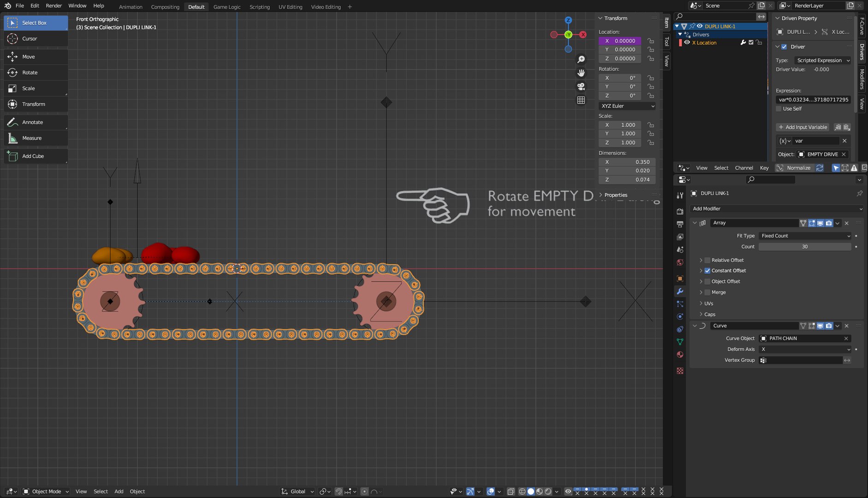Enable the Merge checkbox
Screen dimensions: 868x498
pos(707,292)
